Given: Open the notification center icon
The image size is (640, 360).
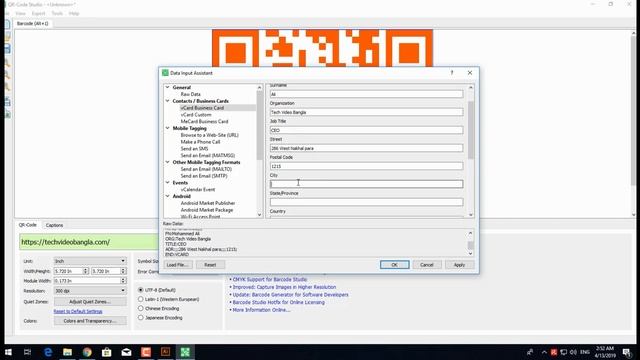Looking at the screenshot, I should point(627,352).
